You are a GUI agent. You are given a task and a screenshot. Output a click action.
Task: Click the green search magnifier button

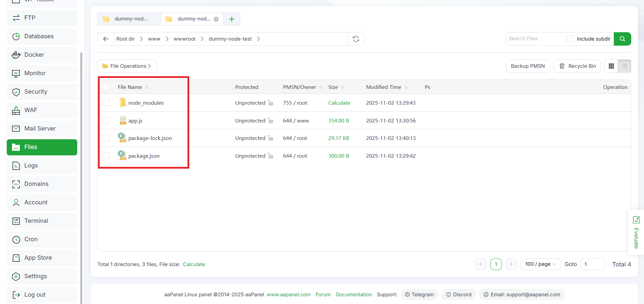click(622, 39)
